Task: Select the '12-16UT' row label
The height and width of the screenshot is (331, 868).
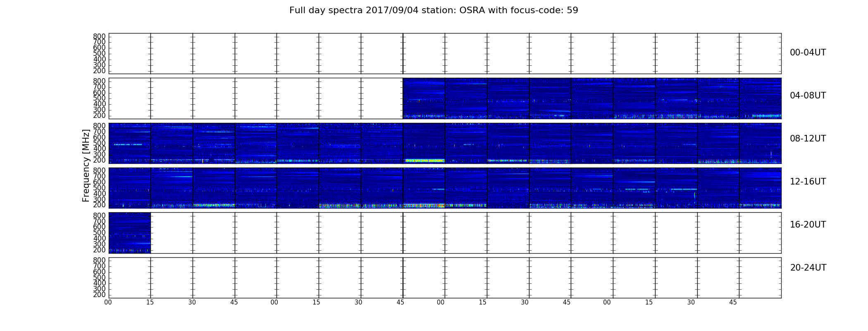Action: pos(808,182)
